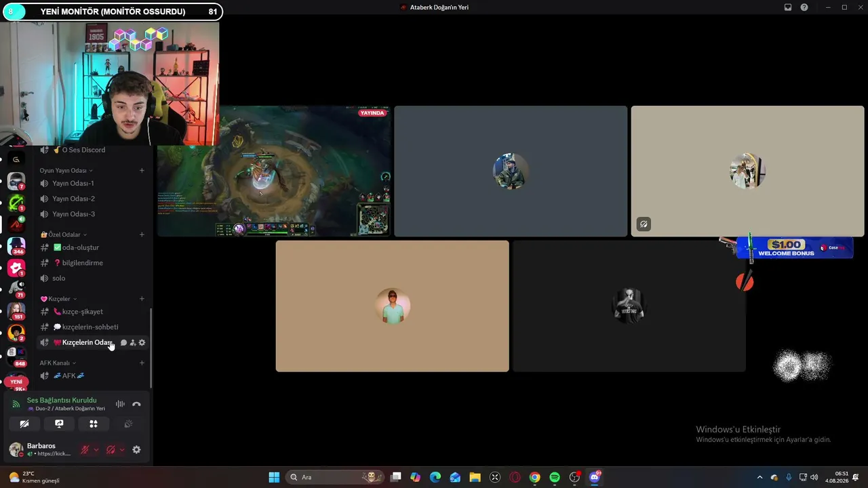Open the pink heart server icon
868x488 pixels.
16,268
